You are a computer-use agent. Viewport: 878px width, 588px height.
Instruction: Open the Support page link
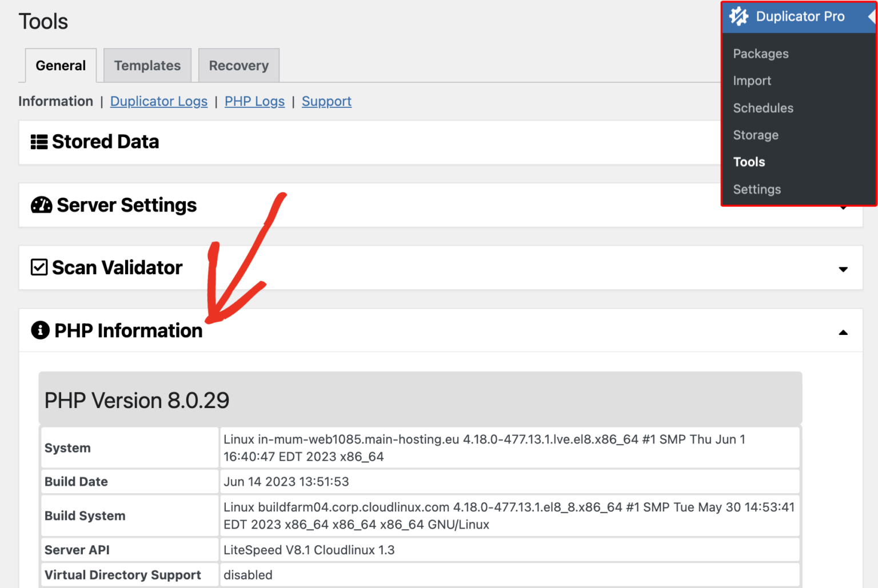coord(326,101)
